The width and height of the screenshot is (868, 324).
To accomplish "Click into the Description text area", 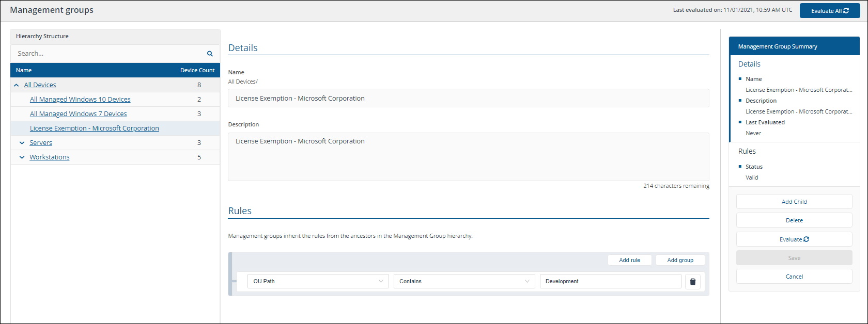I will 468,157.
